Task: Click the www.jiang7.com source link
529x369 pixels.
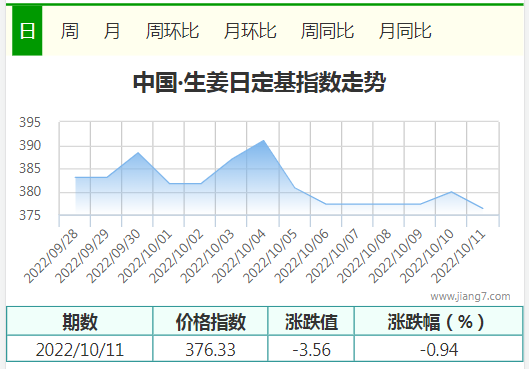Action: (470, 296)
